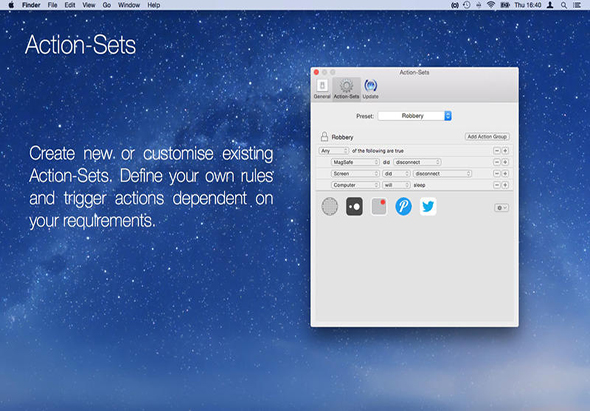Screen dimensions: 590x411
Task: Click the lock icon next to Robbery
Action: pyautogui.click(x=324, y=137)
